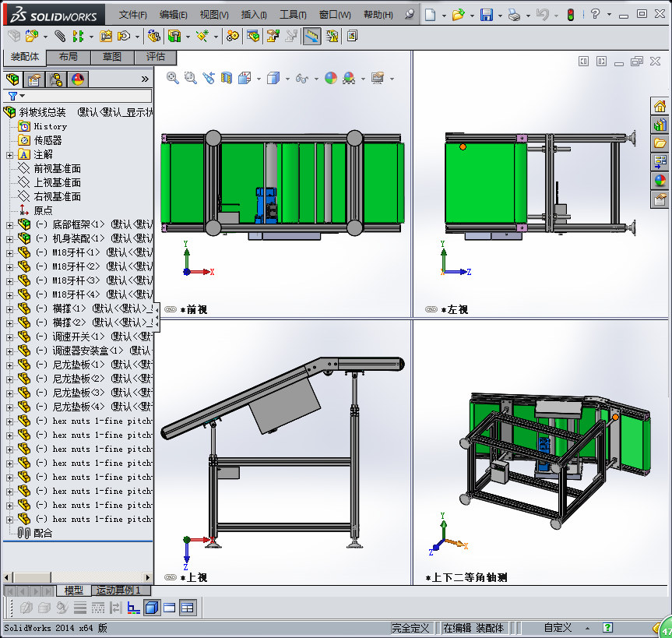The image size is (672, 638).
Task: Click the Mate paperclip icon
Action: click(60, 36)
